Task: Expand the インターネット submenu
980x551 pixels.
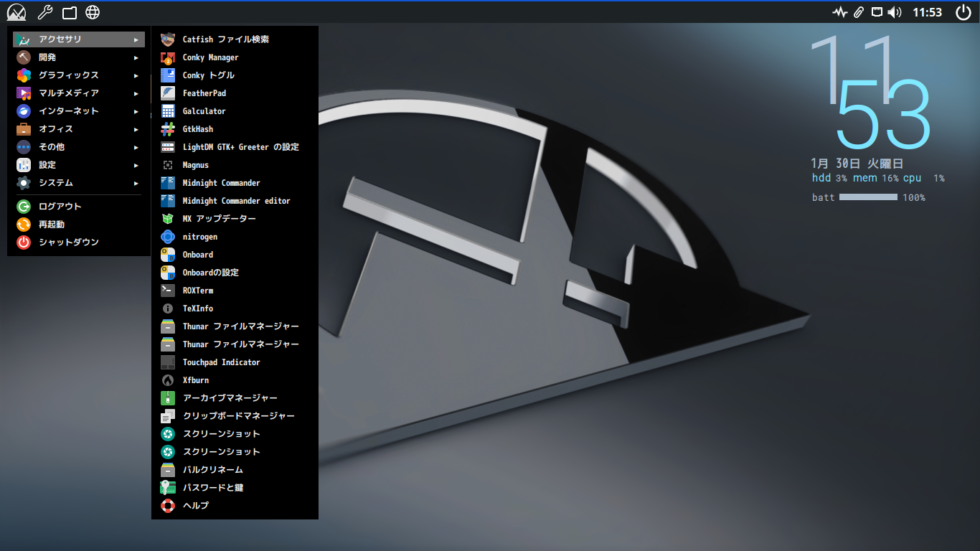Action: coord(79,111)
